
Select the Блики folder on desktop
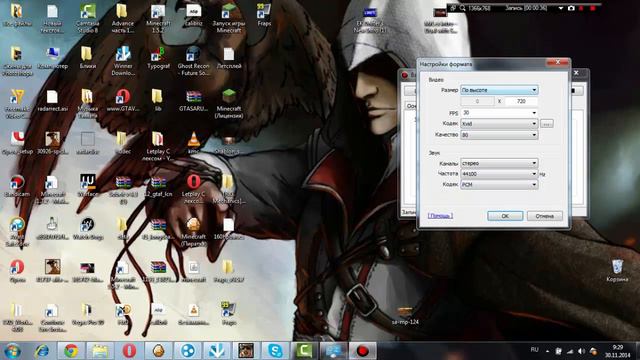(x=88, y=58)
